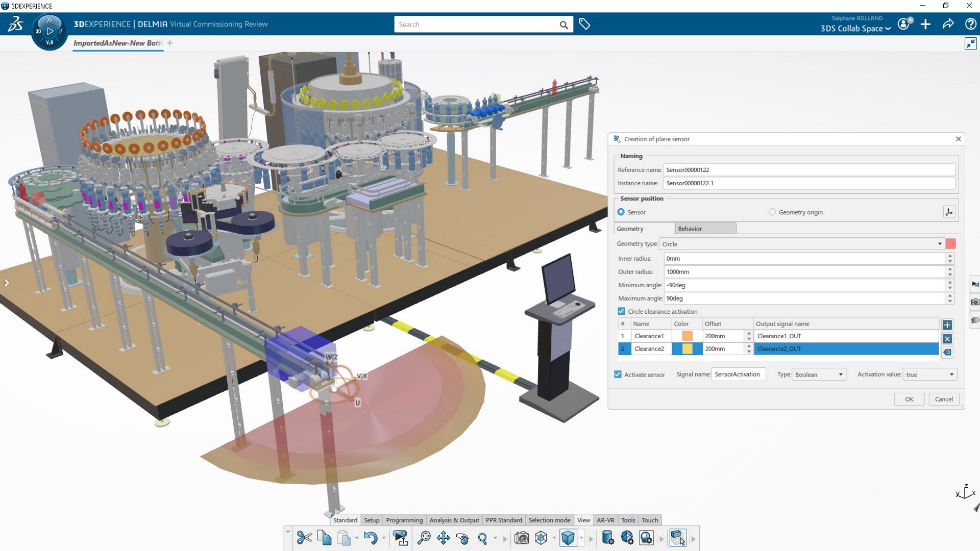This screenshot has height=551, width=980.
Task: Click the Cancel button
Action: pos(943,399)
